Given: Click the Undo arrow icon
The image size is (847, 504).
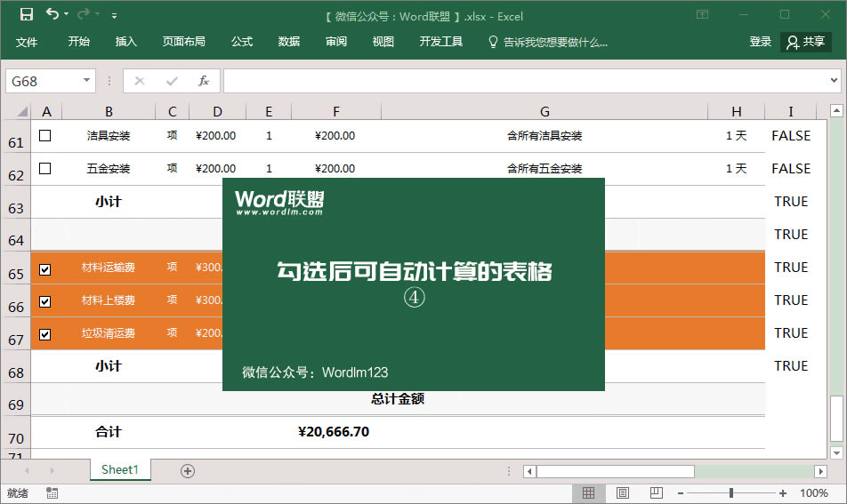Looking at the screenshot, I should [52, 14].
